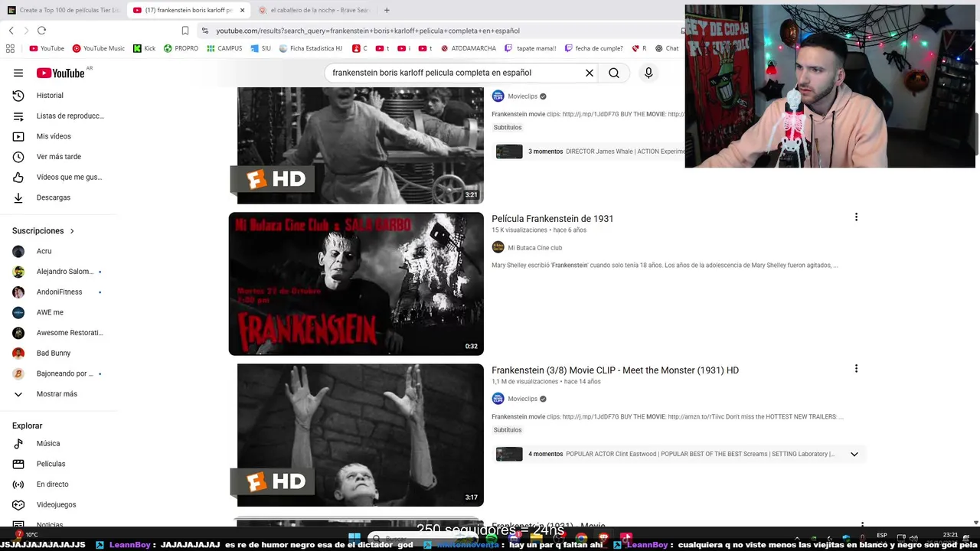Screen dimensions: 980x551
Task: Click the browser address bar URL
Action: click(367, 31)
